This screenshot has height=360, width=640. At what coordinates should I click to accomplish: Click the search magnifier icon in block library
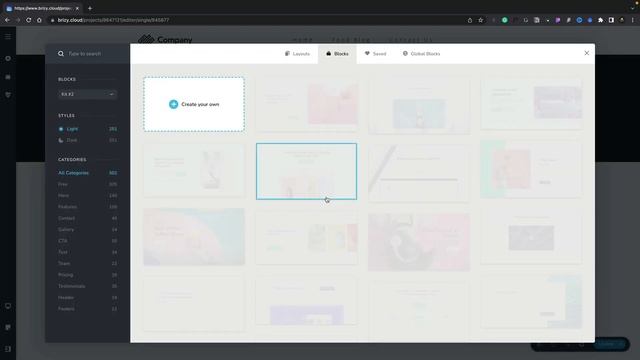click(x=61, y=53)
